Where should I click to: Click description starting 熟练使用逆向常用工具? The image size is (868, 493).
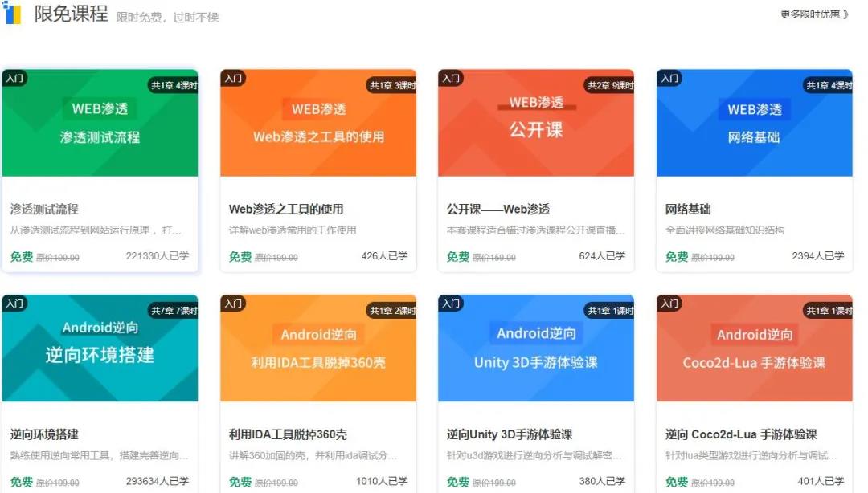click(x=99, y=455)
